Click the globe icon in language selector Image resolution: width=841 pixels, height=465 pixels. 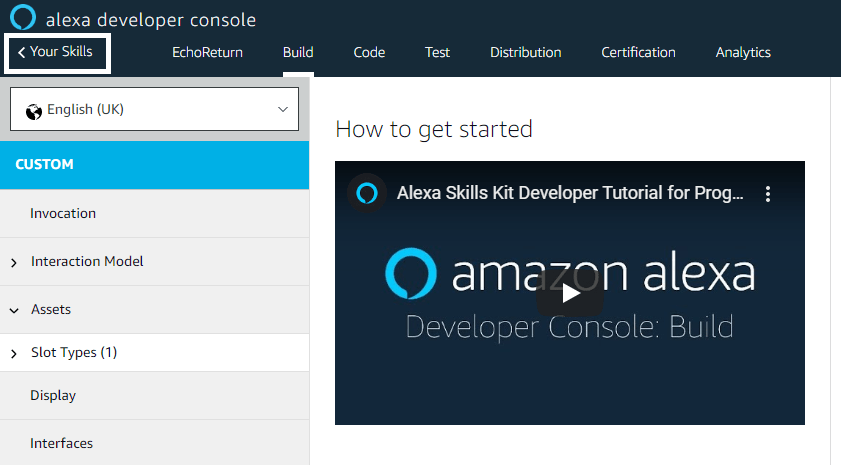34,112
